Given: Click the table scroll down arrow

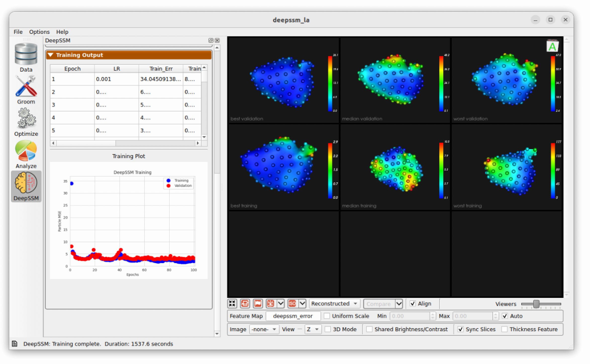Looking at the screenshot, I should click(x=204, y=137).
